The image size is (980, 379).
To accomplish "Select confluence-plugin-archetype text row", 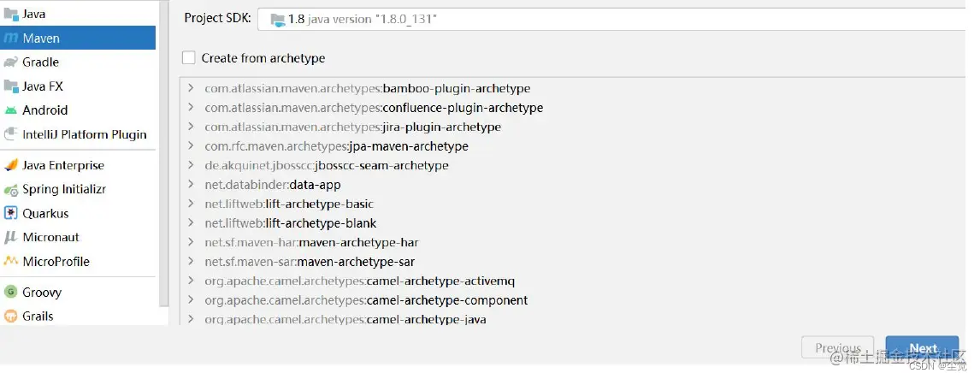I will 374,108.
